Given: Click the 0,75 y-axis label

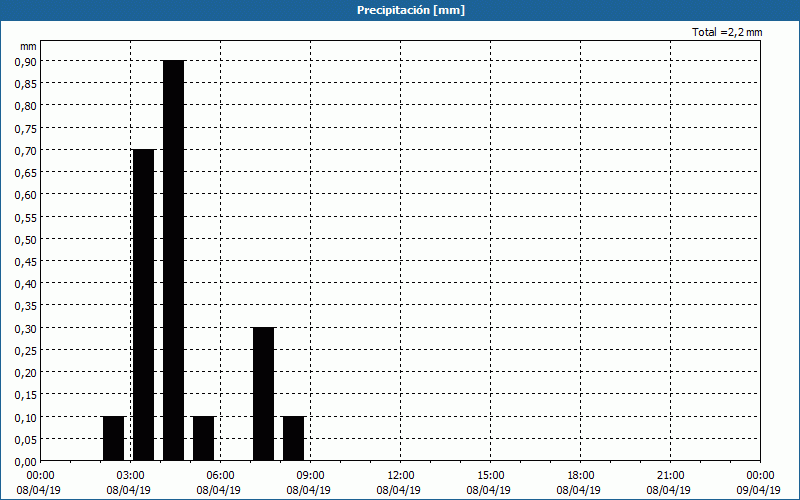Looking at the screenshot, I should (26, 128).
